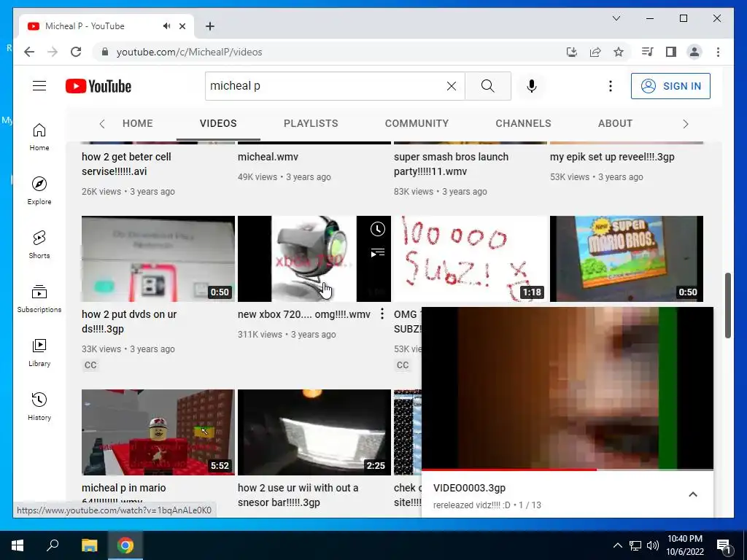Open Super Mario Bros video thumbnail

point(627,259)
